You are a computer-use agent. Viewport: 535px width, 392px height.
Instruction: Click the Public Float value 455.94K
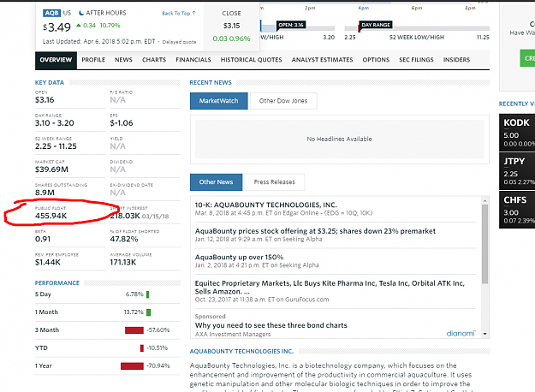tap(51, 216)
